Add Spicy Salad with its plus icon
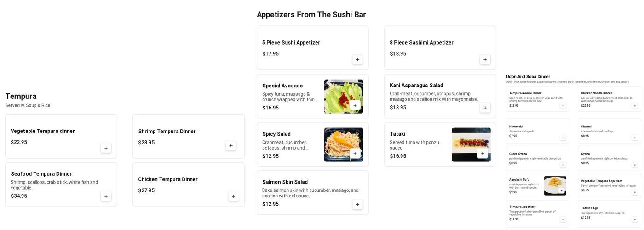Viewport: 644px width, 230px height. point(355,154)
